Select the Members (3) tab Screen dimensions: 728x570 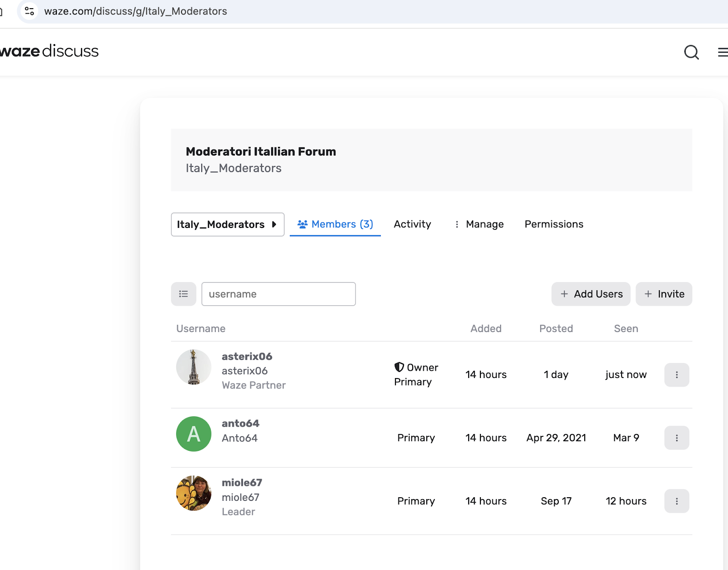335,224
